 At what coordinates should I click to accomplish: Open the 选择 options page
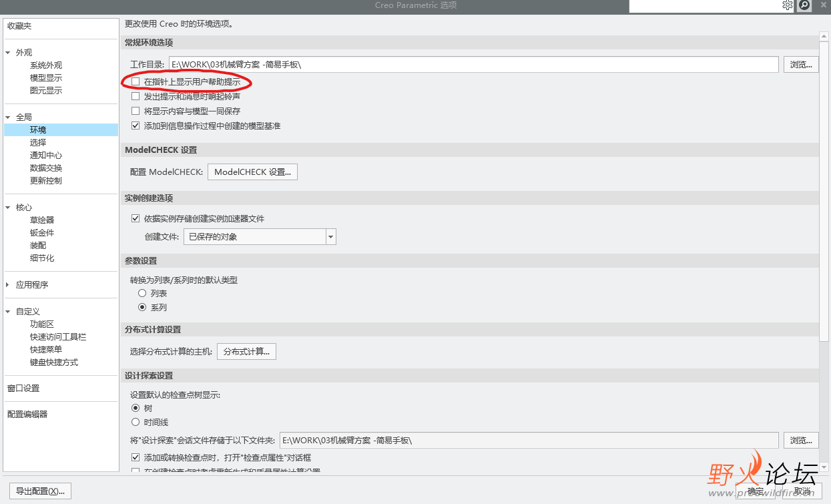pyautogui.click(x=38, y=143)
